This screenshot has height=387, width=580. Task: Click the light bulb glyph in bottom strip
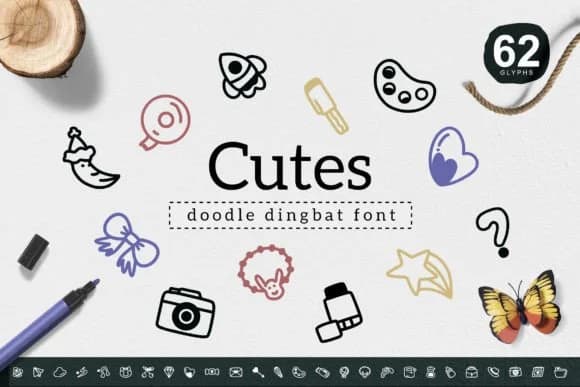point(344,373)
